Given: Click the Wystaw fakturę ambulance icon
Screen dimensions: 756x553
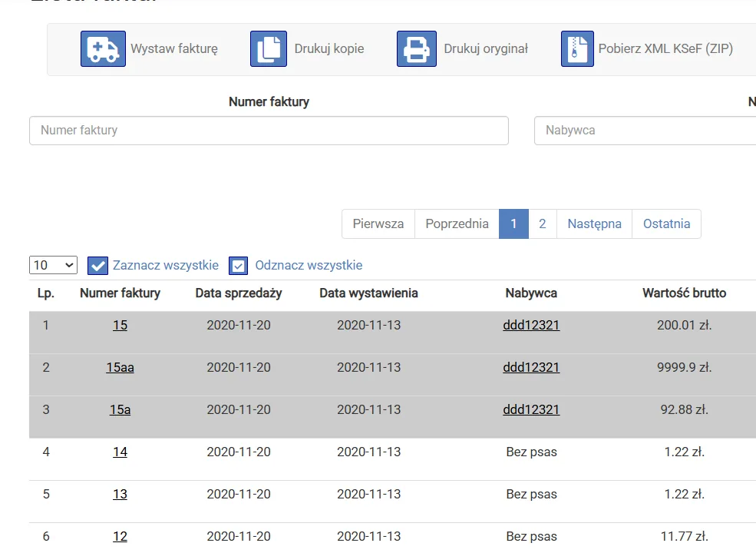Looking at the screenshot, I should coord(103,48).
